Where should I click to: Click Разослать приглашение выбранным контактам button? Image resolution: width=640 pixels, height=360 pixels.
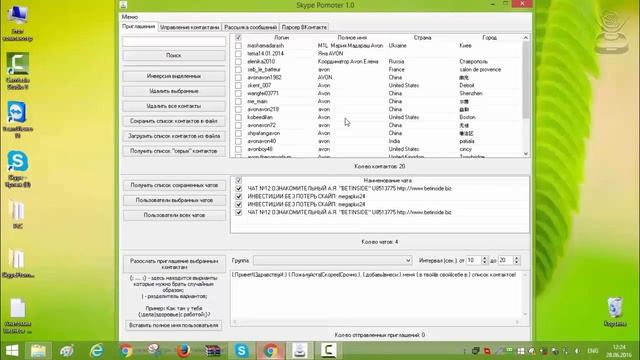pyautogui.click(x=174, y=264)
